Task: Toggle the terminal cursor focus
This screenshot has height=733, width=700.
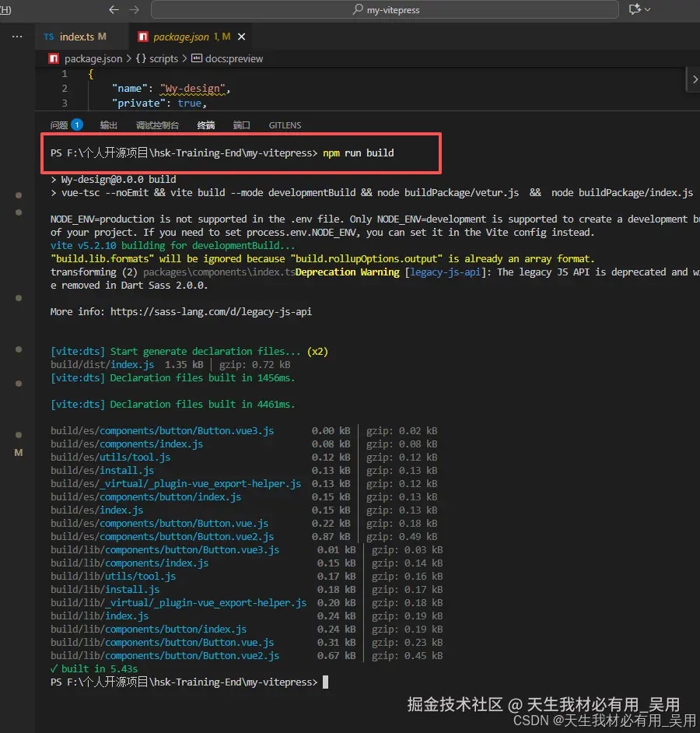Action: (325, 681)
